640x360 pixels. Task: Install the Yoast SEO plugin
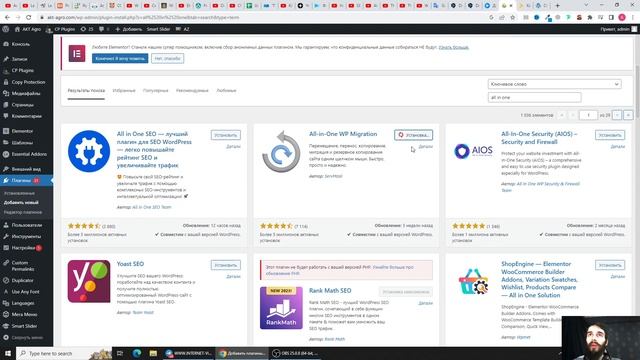point(226,265)
